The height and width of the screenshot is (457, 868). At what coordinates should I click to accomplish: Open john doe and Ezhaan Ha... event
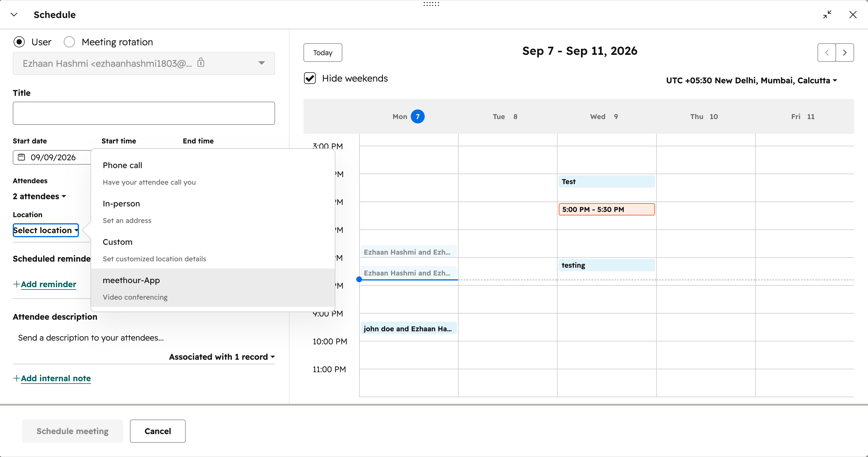point(409,328)
